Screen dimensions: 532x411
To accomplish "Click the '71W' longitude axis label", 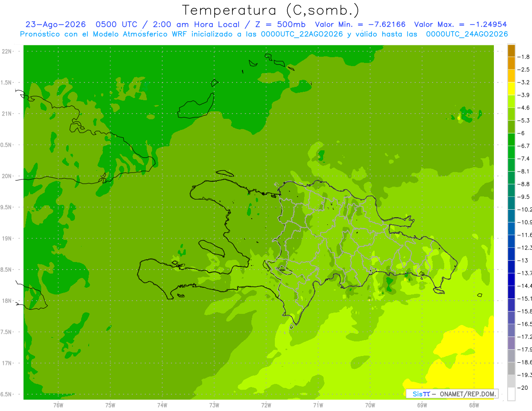I will tap(318, 405).
